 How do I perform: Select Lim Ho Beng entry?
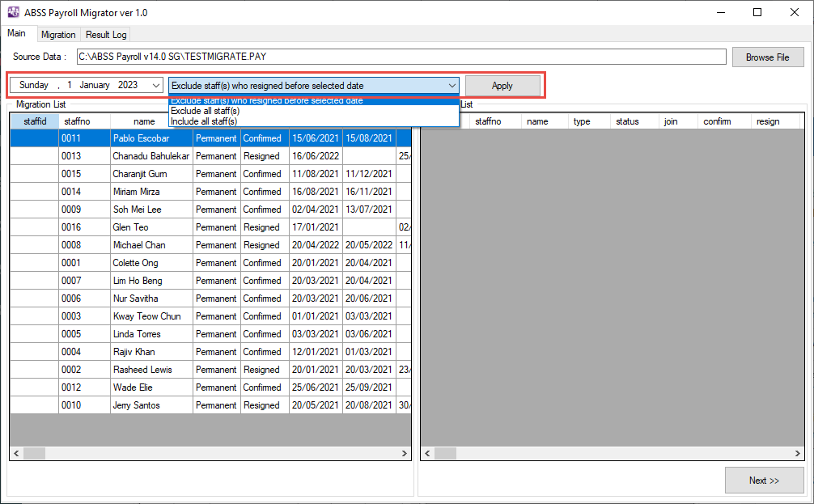click(210, 281)
